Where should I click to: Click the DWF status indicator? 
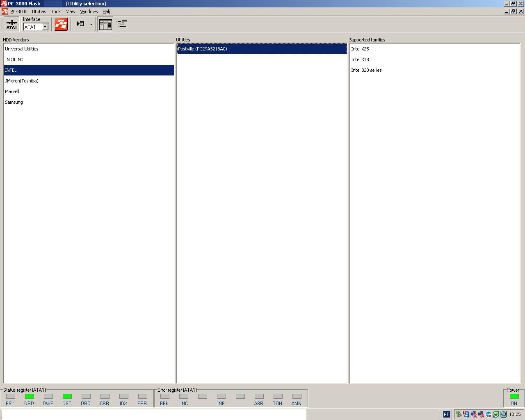(48, 396)
